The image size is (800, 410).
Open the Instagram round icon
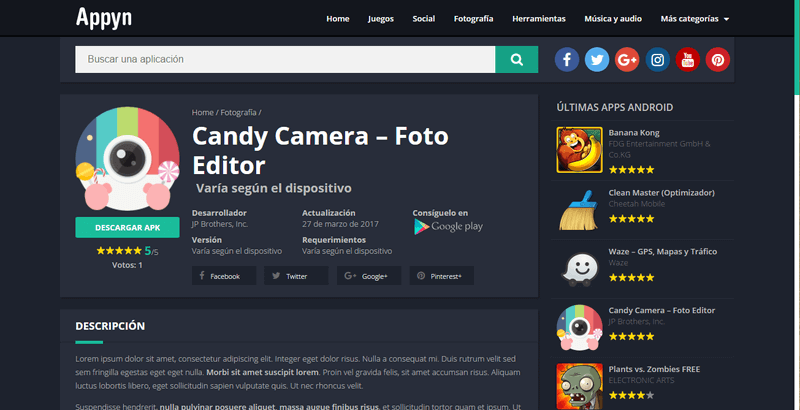coord(657,60)
